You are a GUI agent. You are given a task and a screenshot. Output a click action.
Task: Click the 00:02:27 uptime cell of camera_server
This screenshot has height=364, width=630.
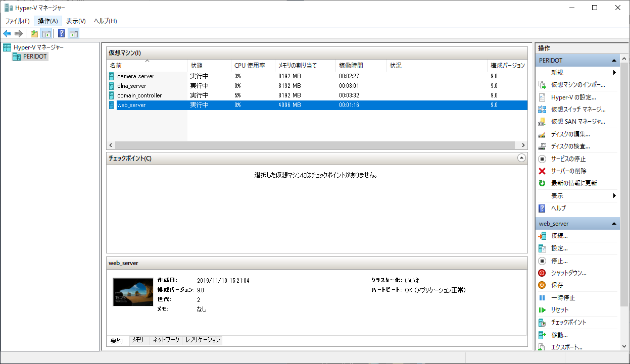349,76
